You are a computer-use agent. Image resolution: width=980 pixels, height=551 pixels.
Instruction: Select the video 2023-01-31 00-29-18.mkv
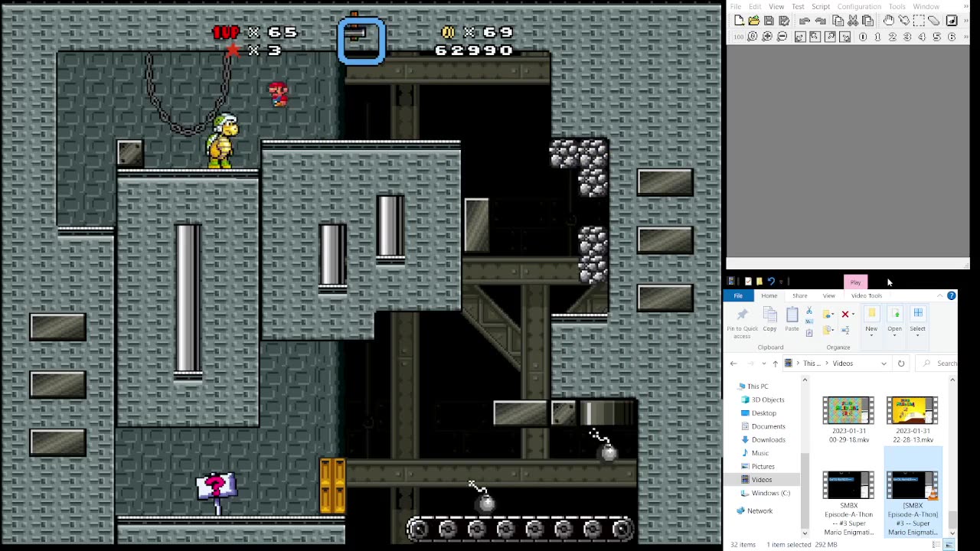point(848,420)
